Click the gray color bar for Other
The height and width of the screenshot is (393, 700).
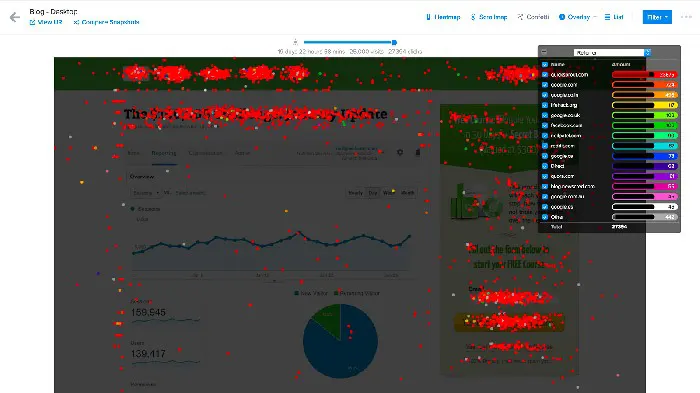(645, 217)
